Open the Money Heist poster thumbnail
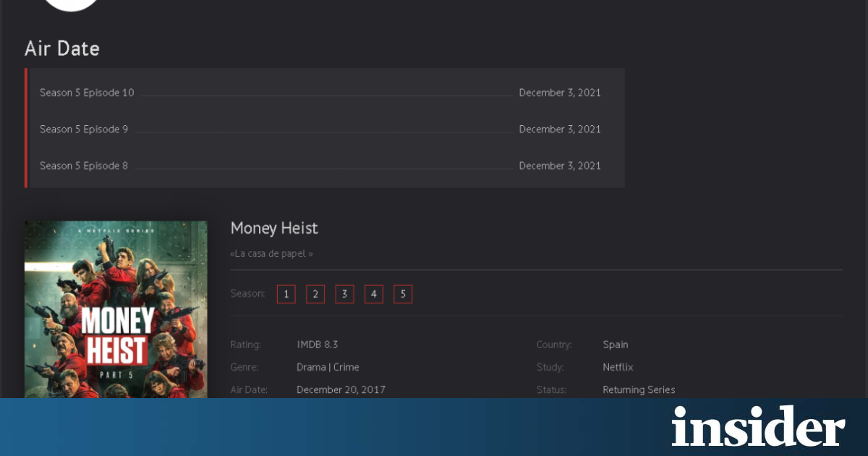This screenshot has width=868, height=456. point(116,310)
